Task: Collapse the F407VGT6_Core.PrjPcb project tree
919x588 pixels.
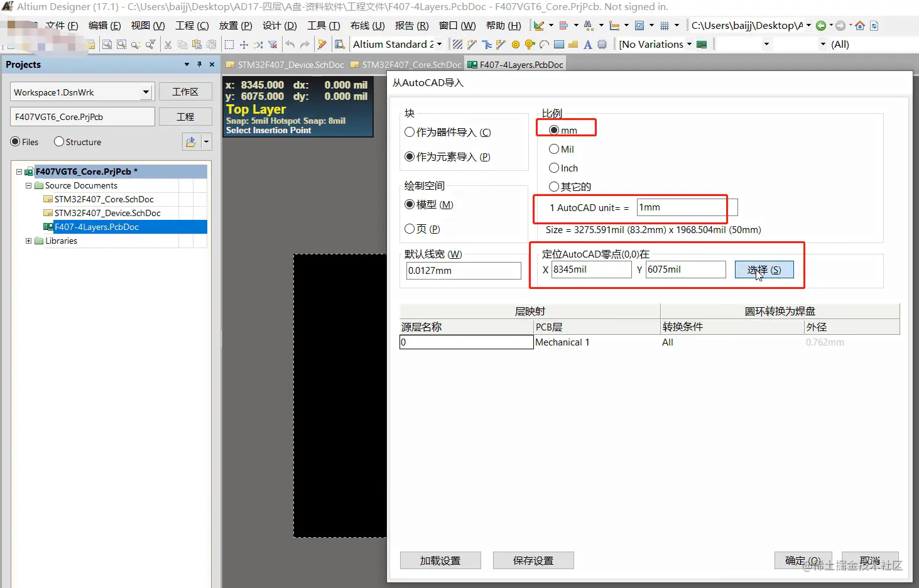Action: [19, 171]
